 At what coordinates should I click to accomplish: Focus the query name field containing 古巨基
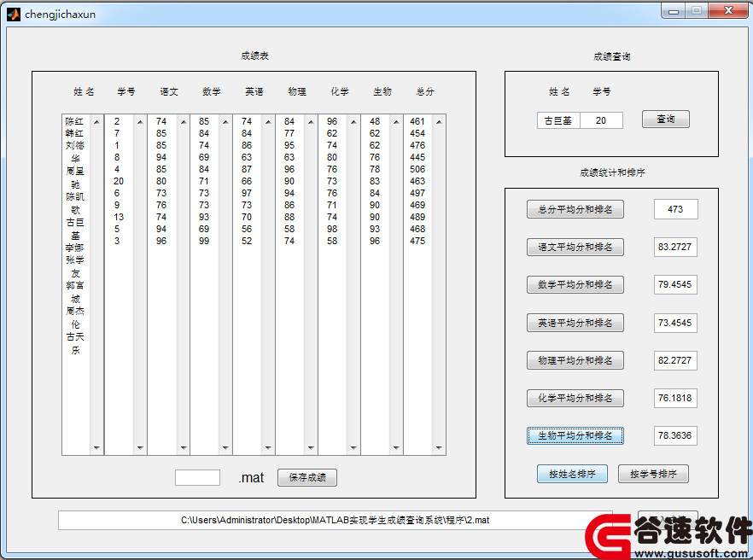point(558,120)
